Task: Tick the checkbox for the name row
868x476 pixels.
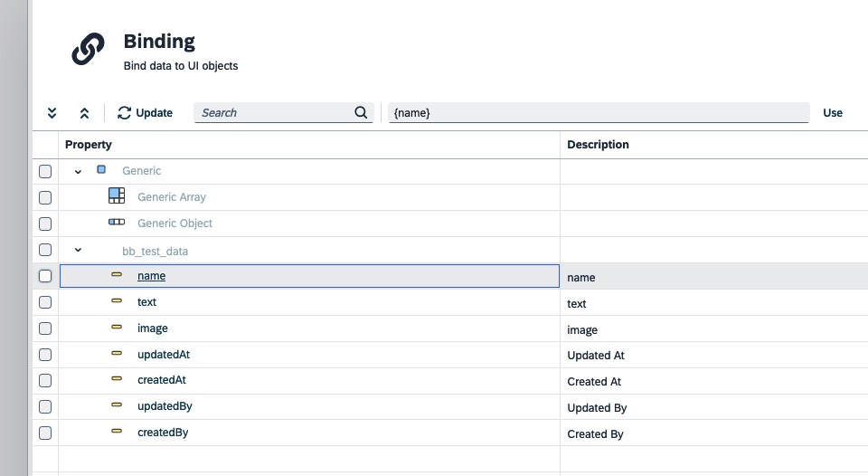Action: 45,276
